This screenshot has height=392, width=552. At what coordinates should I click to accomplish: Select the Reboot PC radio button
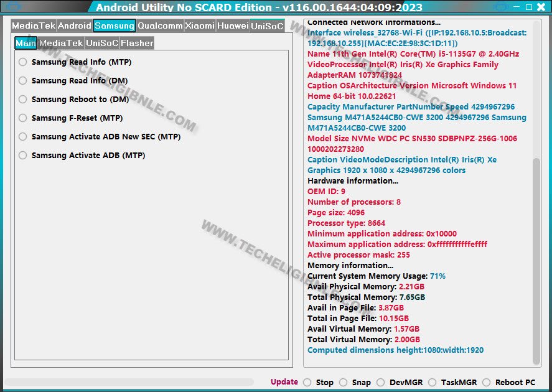point(487,383)
